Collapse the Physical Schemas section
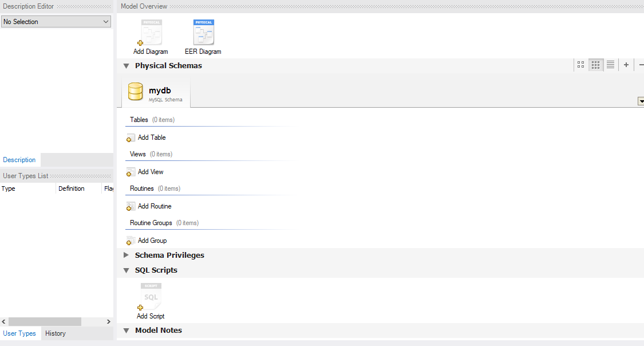Image resolution: width=644 pixels, height=346 pixels. point(126,65)
